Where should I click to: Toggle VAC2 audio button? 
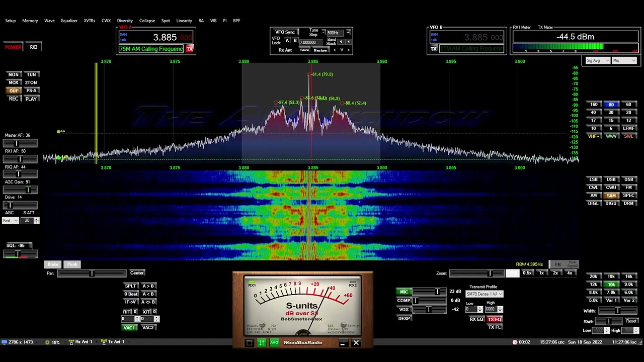point(148,328)
